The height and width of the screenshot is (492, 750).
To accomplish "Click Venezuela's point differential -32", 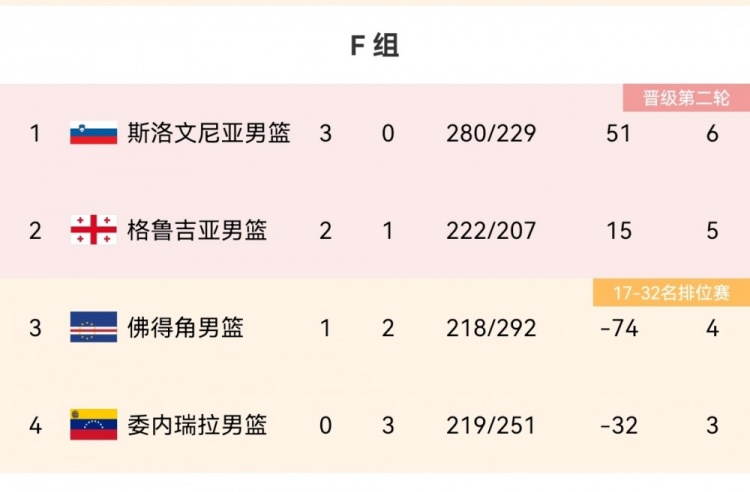I will click(619, 425).
